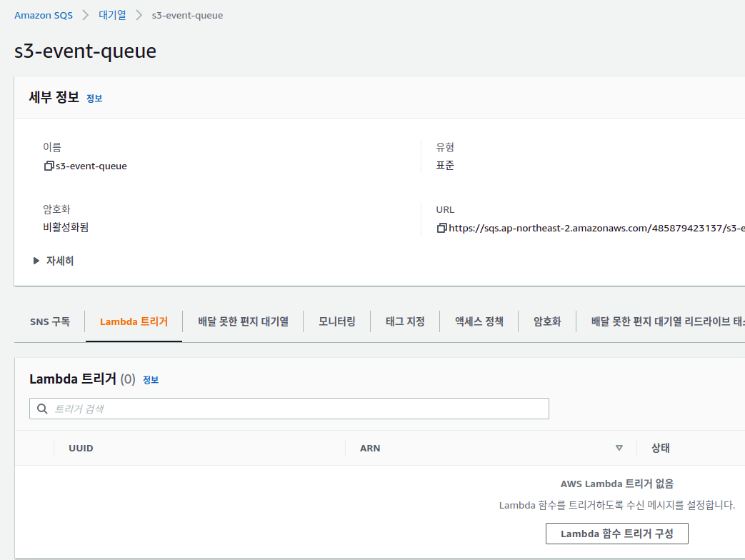Switch to the 암호화 tab
This screenshot has height=560, width=745.
coord(547,321)
